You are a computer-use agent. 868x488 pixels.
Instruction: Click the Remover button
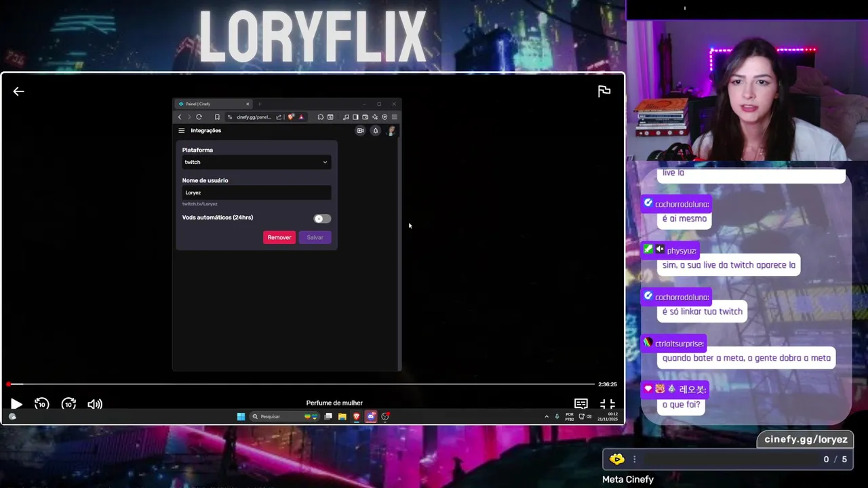279,237
